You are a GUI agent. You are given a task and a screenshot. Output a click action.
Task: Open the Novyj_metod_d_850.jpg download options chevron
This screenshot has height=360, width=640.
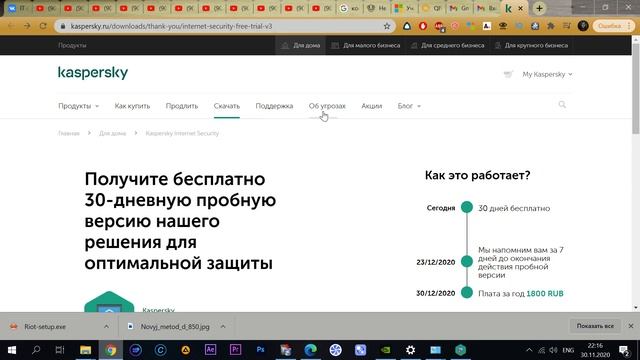click(223, 327)
